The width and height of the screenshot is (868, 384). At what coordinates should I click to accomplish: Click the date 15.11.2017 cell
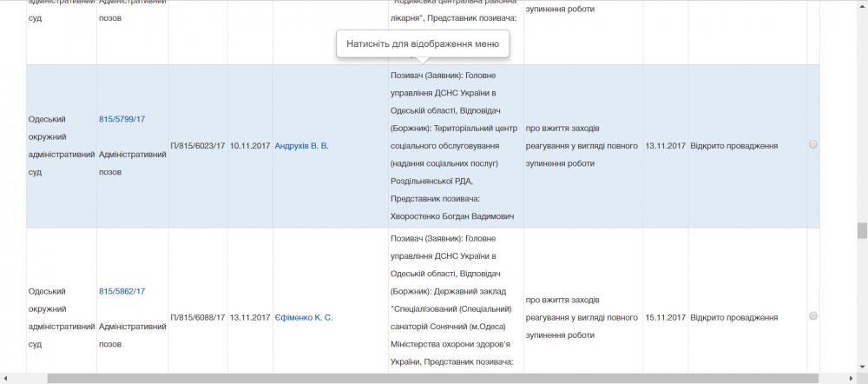pyautogui.click(x=665, y=318)
